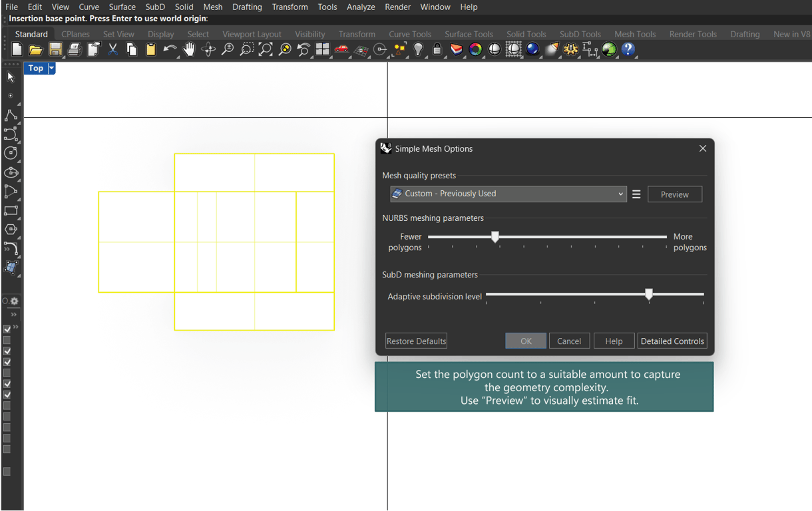Click Cancel in Simple Mesh Options
This screenshot has height=511, width=812.
tap(569, 341)
